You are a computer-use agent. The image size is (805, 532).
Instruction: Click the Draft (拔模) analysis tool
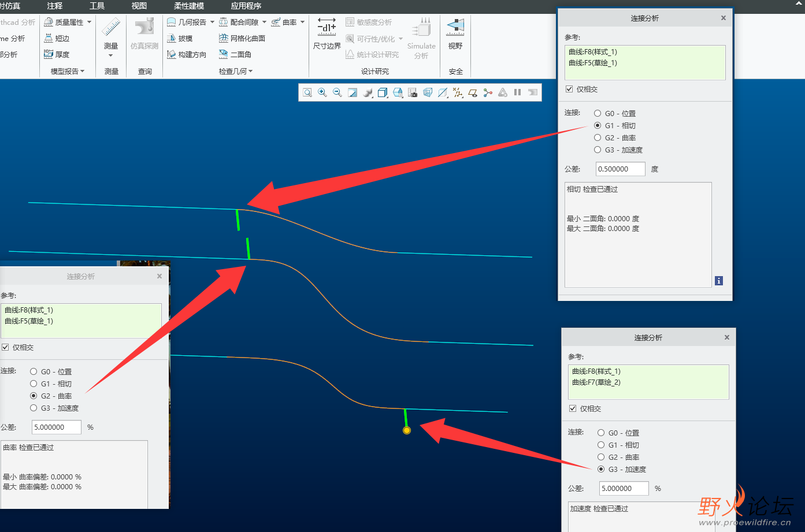pos(180,38)
